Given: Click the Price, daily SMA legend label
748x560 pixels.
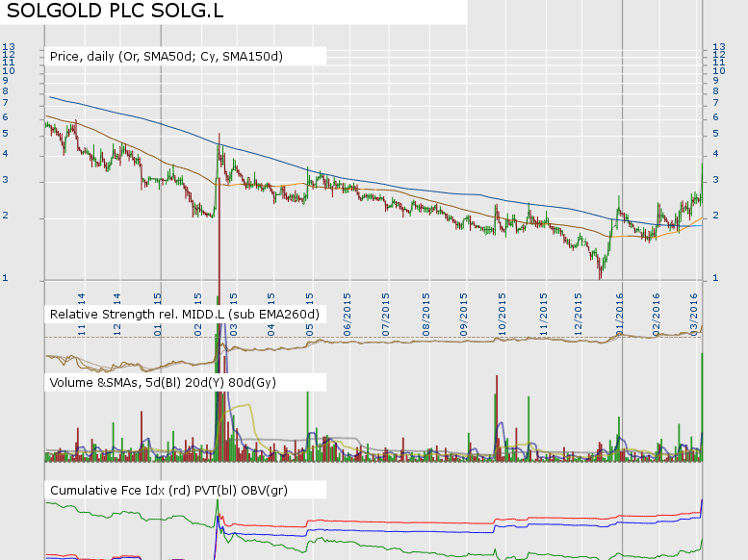Looking at the screenshot, I should [167, 56].
